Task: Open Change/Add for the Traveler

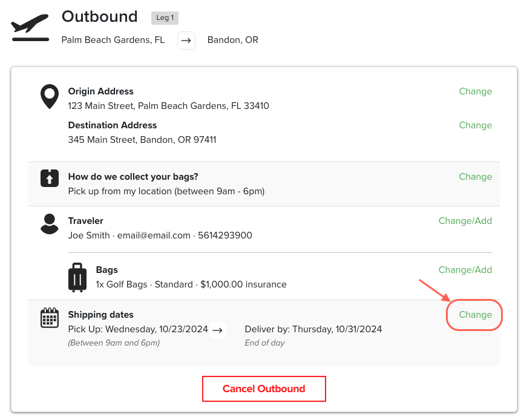Action: pyautogui.click(x=465, y=221)
